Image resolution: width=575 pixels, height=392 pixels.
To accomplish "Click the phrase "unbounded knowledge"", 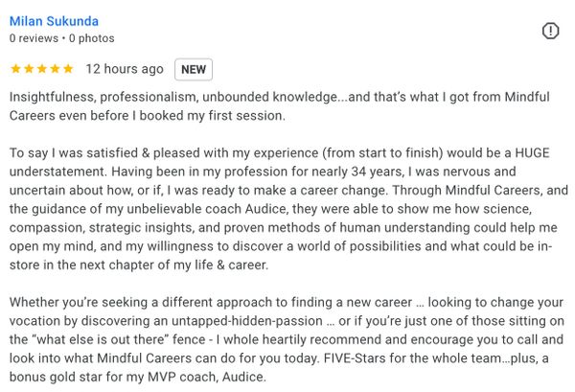I will click(x=261, y=98).
